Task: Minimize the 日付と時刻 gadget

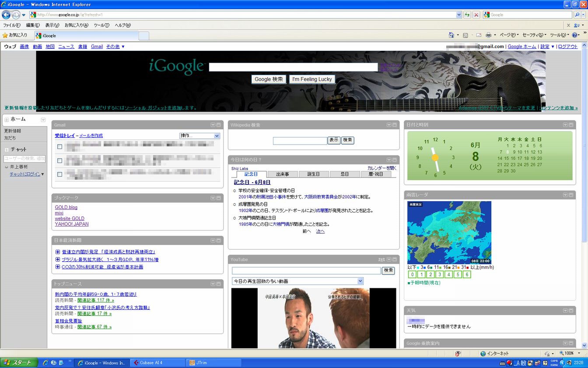Action: 565,125
